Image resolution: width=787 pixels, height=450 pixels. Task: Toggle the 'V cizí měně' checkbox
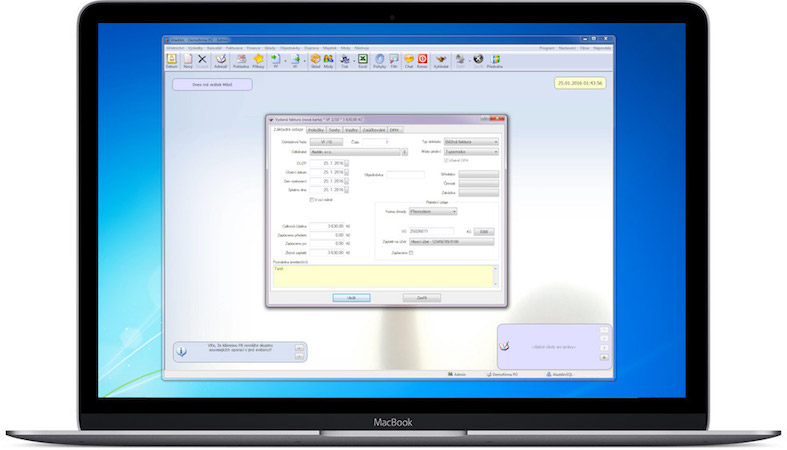pos(313,199)
